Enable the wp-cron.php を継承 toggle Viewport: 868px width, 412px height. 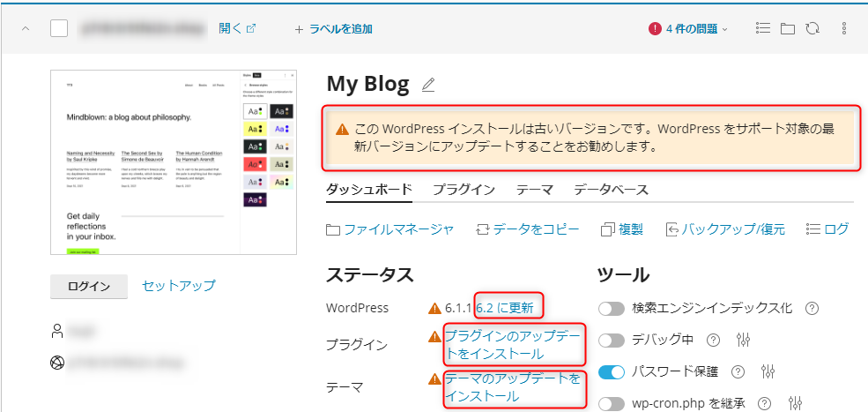(x=612, y=403)
